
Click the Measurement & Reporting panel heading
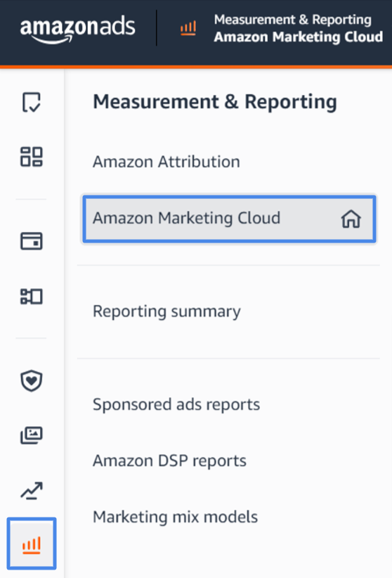(215, 102)
